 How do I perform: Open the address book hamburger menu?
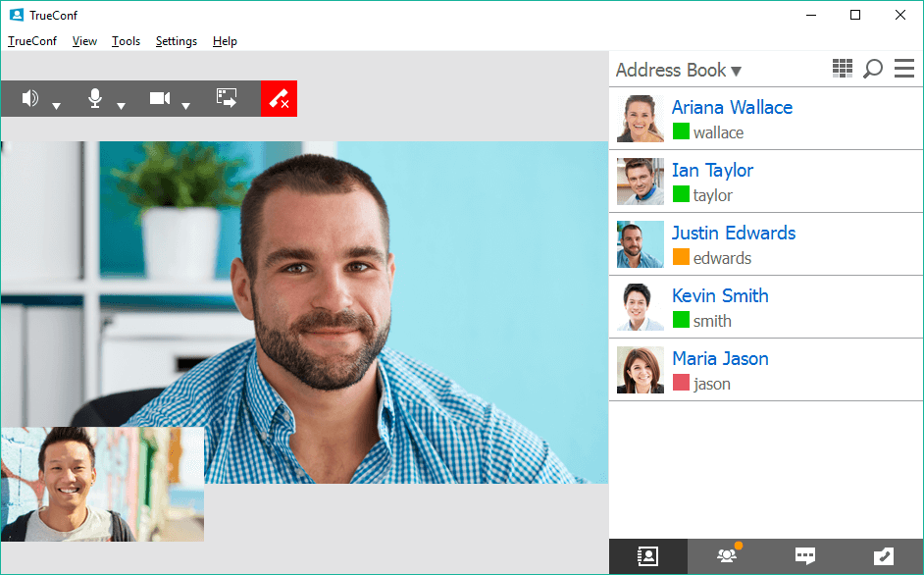904,69
